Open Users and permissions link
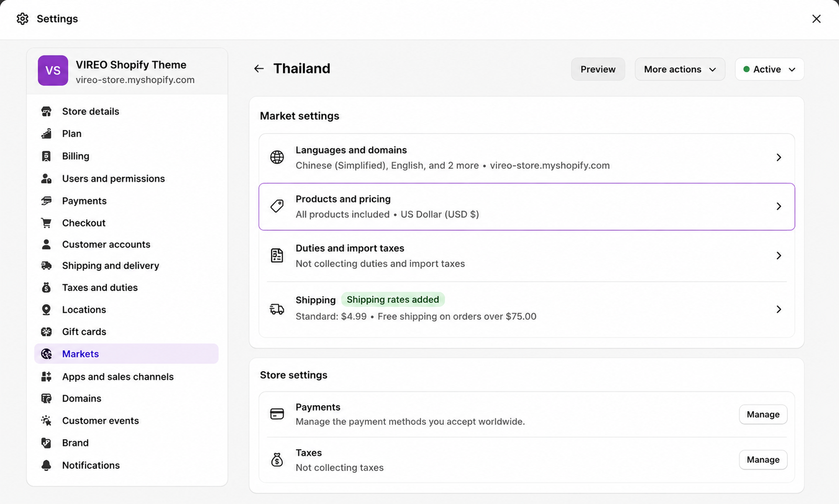This screenshot has width=839, height=504. tap(126, 179)
